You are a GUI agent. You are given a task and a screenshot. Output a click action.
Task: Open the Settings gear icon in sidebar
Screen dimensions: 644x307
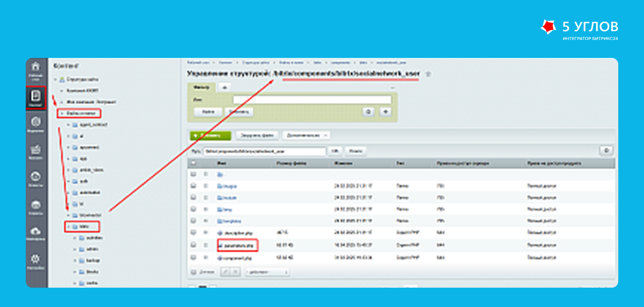tap(35, 259)
